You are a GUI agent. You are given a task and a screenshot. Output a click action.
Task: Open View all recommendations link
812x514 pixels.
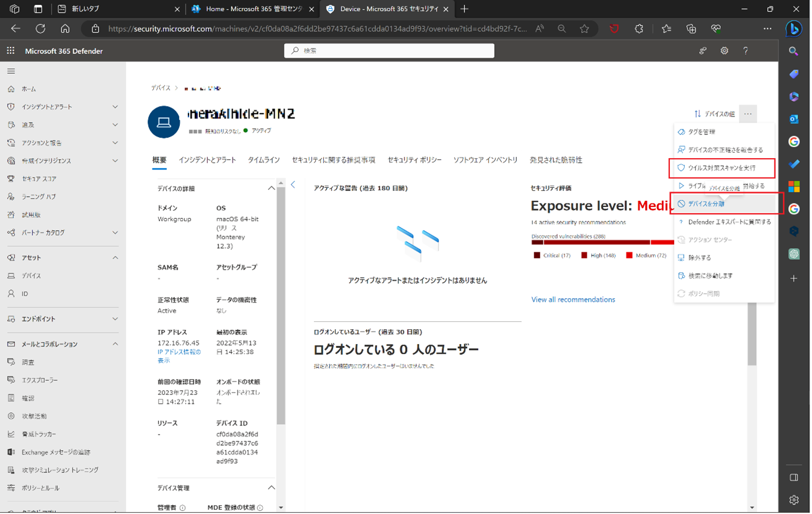pos(573,299)
